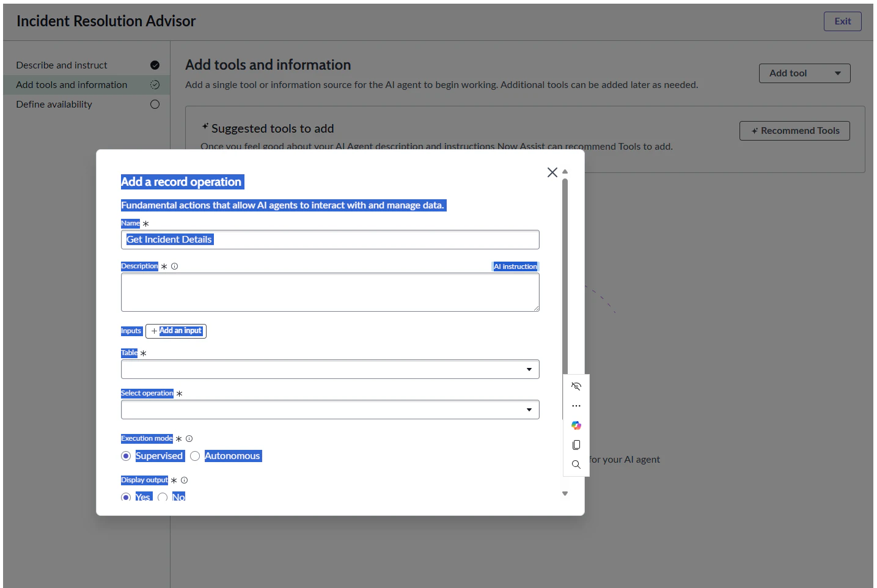Open the colorful Copilot icon

click(x=576, y=425)
